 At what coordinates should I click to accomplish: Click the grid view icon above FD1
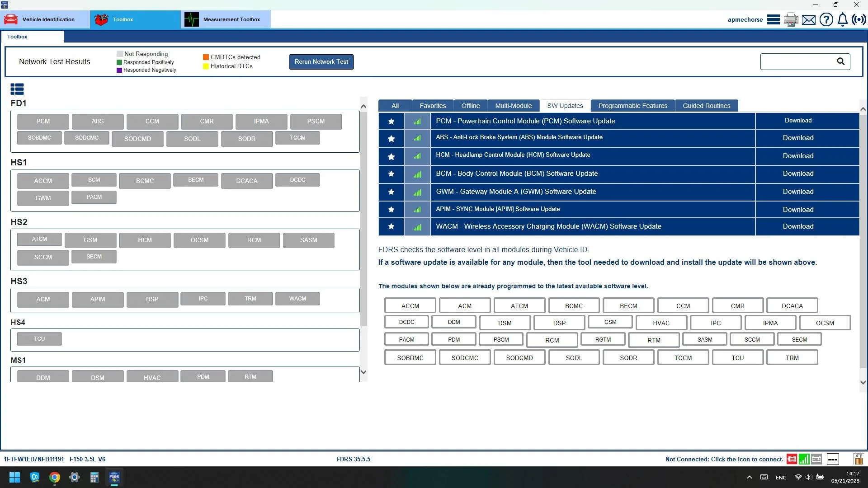click(17, 89)
